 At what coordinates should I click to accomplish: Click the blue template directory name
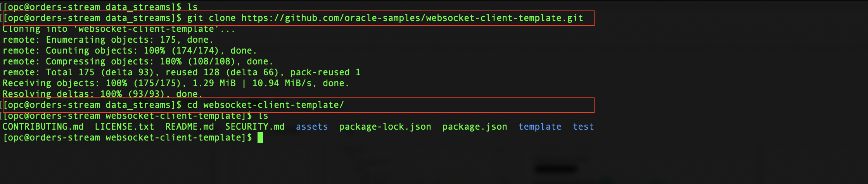540,127
